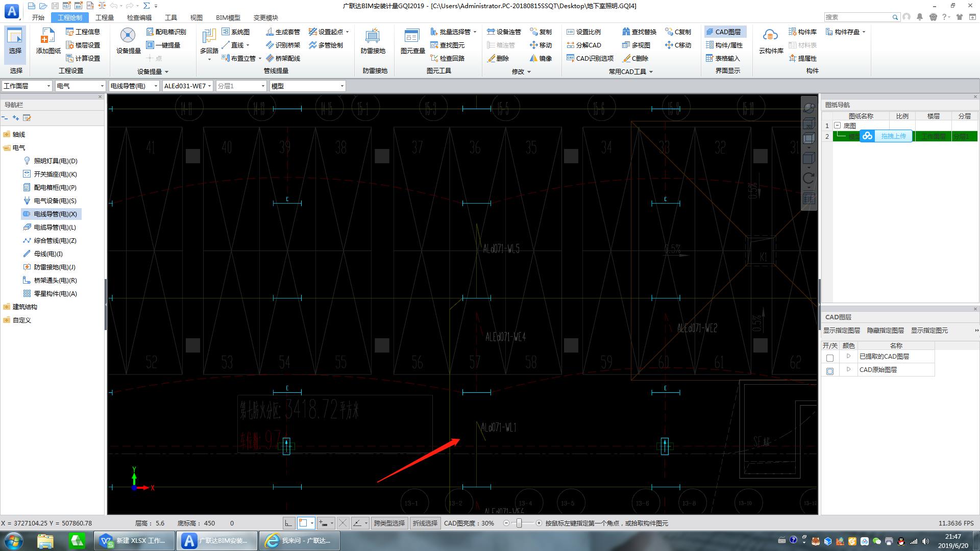
Task: Open 新建 XLSX 工作 taskbar item
Action: 134,541
